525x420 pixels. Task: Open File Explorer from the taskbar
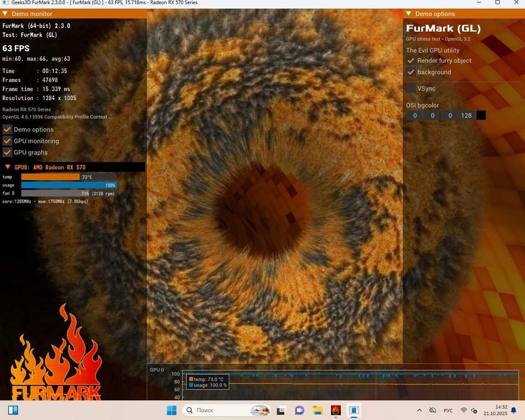click(317, 410)
